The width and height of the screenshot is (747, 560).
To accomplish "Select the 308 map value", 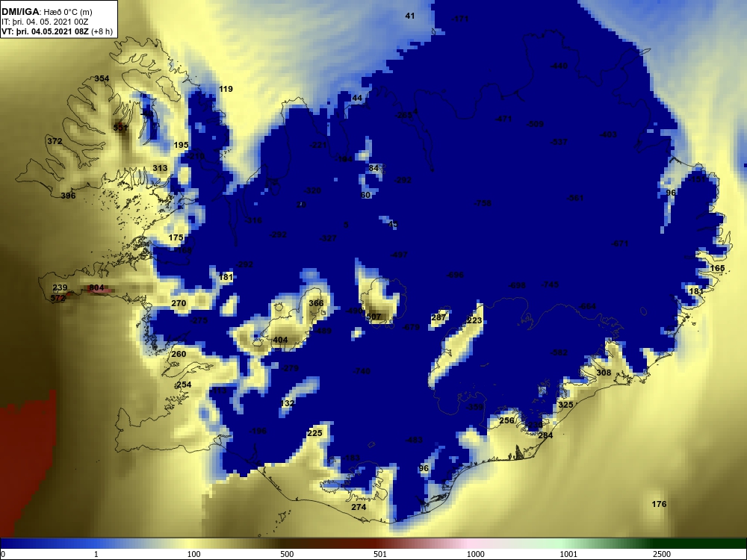I will [x=604, y=373].
